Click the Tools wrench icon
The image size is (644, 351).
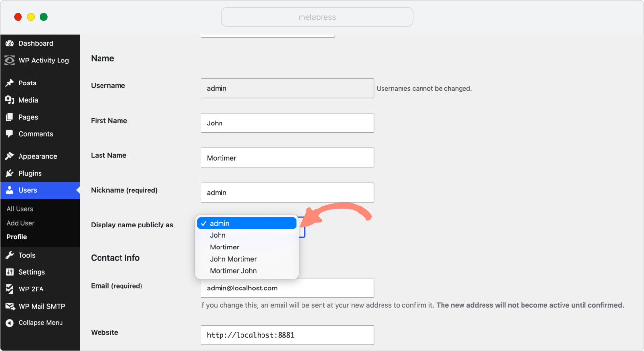point(9,255)
